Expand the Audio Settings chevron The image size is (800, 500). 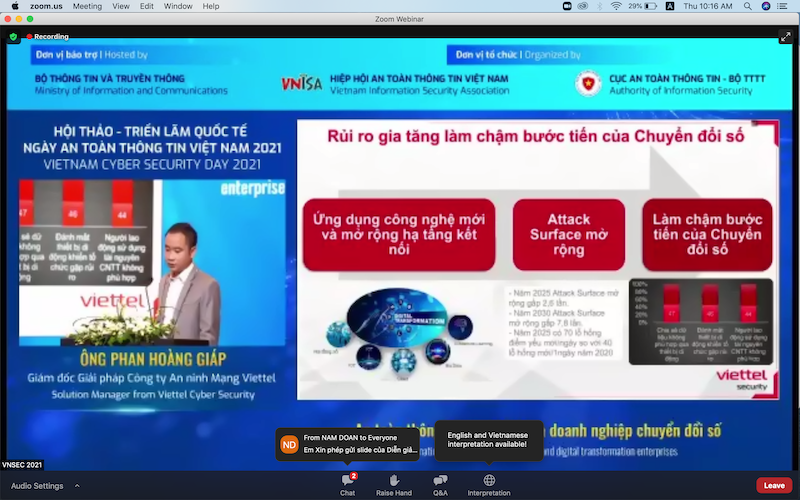tap(77, 486)
